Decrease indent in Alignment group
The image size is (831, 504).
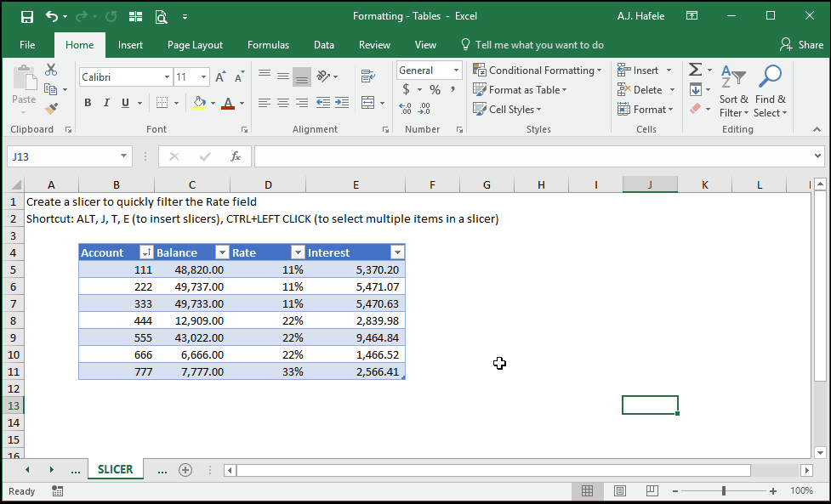pyautogui.click(x=322, y=103)
